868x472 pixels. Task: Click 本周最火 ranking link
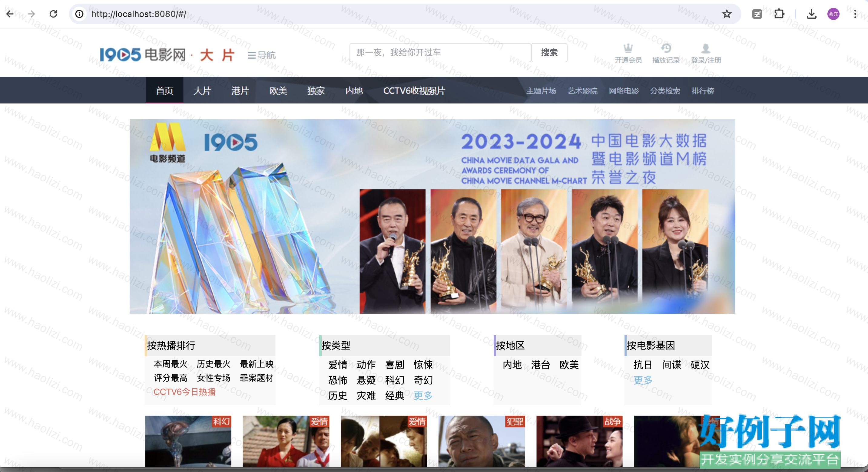click(x=171, y=364)
